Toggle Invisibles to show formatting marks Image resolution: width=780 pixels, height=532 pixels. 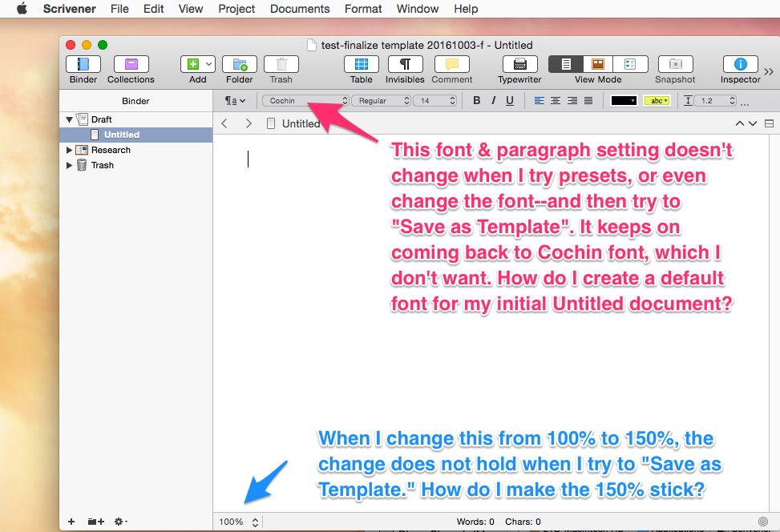(x=405, y=64)
